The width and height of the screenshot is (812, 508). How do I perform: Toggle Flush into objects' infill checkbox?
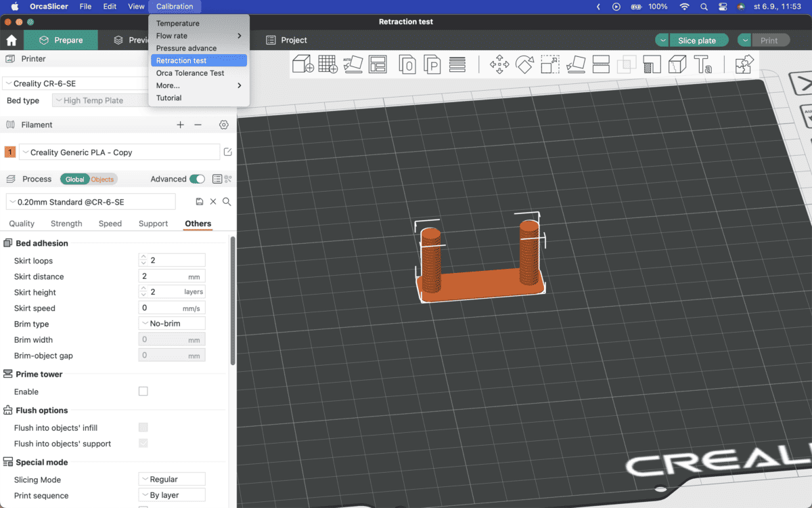coord(143,427)
